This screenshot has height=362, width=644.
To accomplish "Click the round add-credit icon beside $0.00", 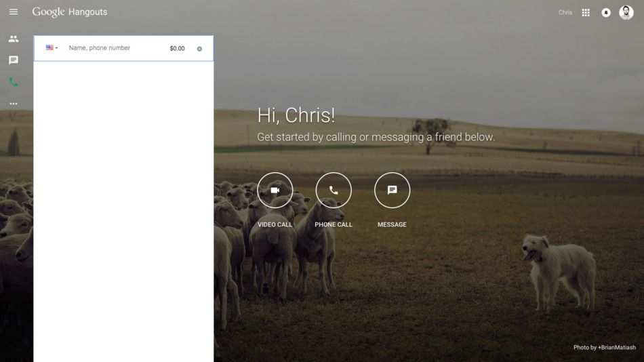I will click(x=199, y=49).
